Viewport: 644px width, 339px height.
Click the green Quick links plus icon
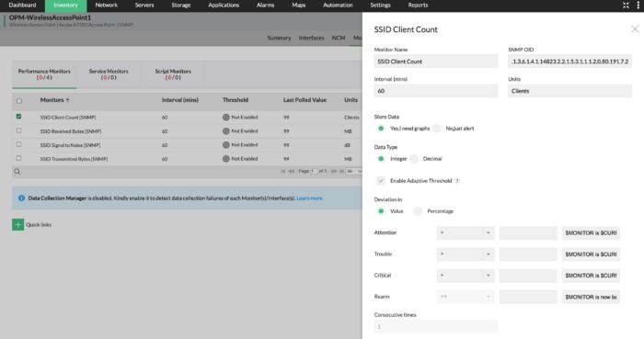(18, 225)
